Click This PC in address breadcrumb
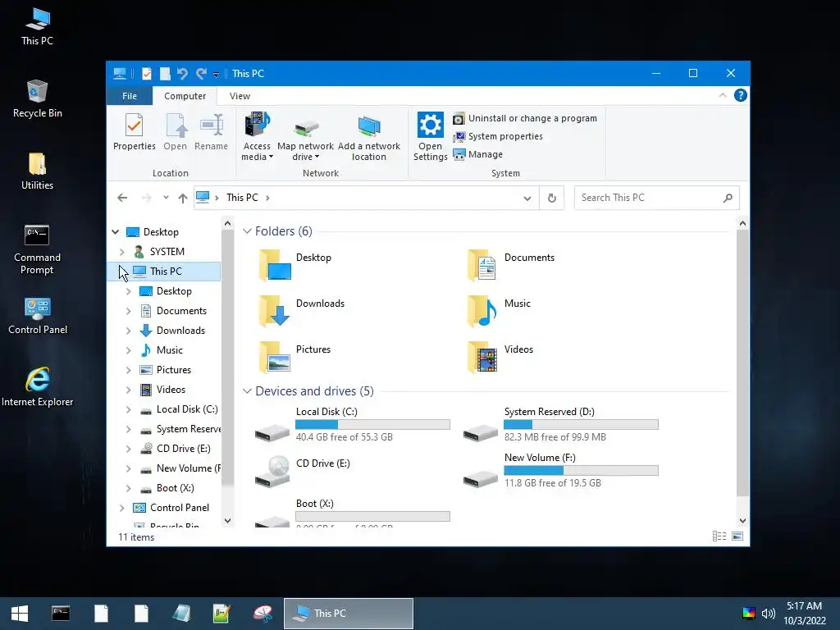This screenshot has height=630, width=840. pyautogui.click(x=242, y=198)
